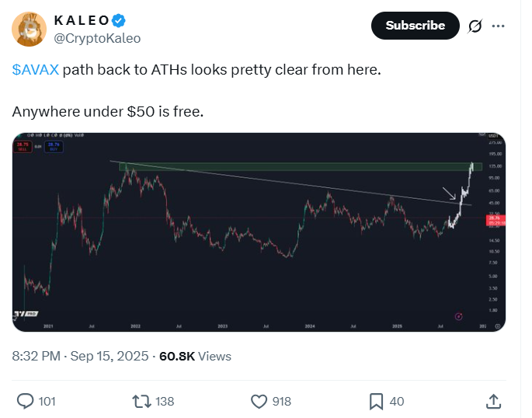Open the repost menu arrows icon
The image size is (532, 418).
coord(142,401)
